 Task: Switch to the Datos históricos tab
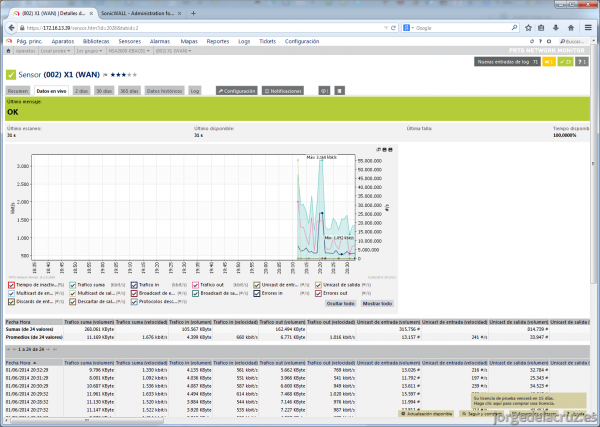pyautogui.click(x=164, y=91)
